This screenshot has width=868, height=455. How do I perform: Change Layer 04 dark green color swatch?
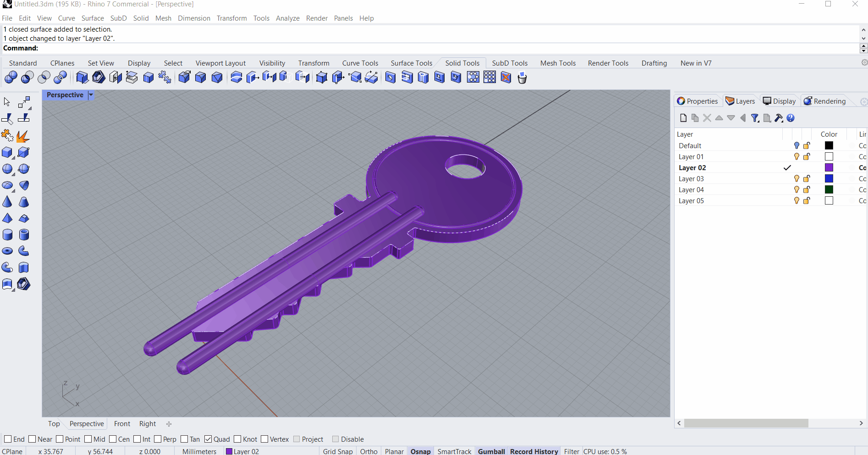pyautogui.click(x=829, y=189)
